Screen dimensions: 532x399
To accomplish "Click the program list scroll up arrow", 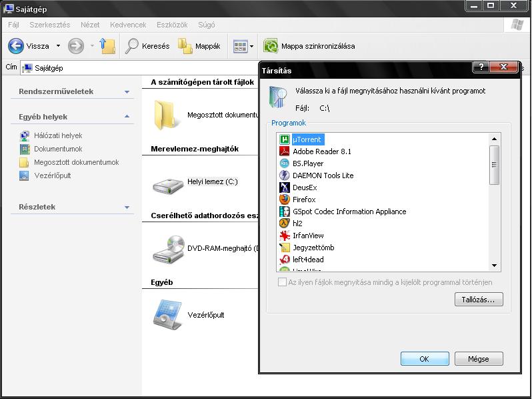I will [x=495, y=139].
